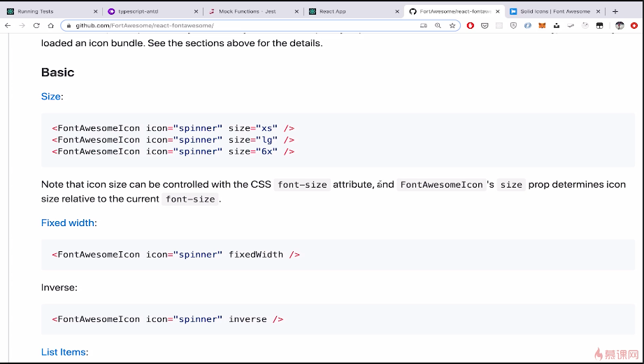The image size is (644, 364).
Task: Bookmark this page with the star icon
Action: pos(452,25)
